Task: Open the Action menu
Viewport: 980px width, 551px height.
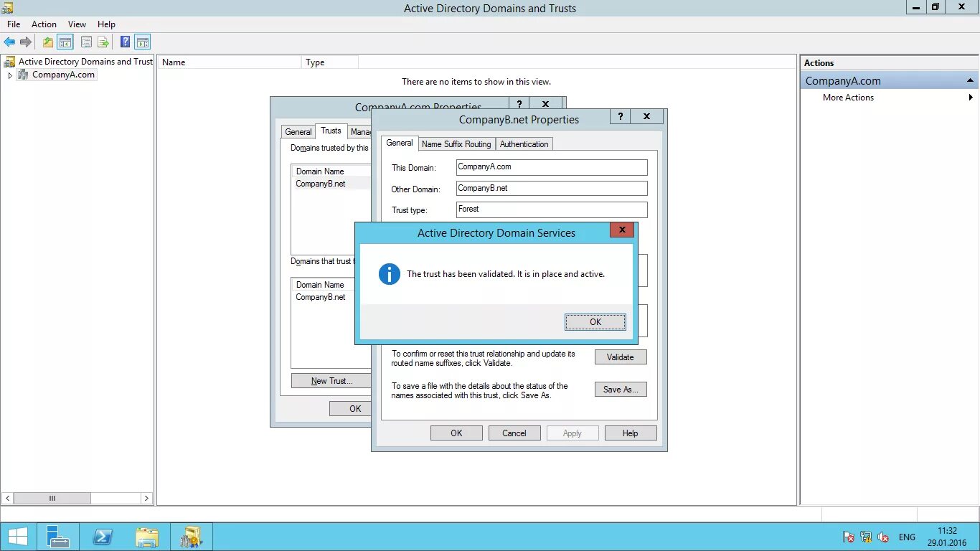Action: tap(44, 24)
